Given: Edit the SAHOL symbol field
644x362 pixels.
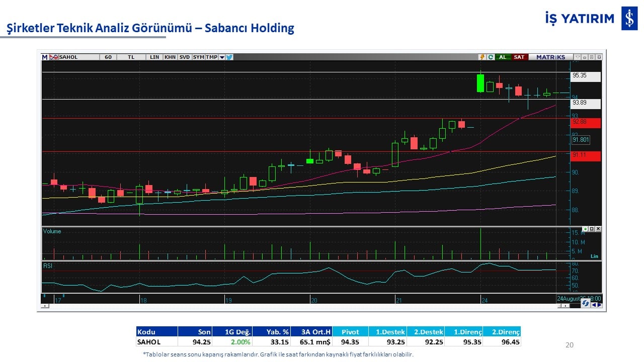Looking at the screenshot, I should [x=79, y=57].
